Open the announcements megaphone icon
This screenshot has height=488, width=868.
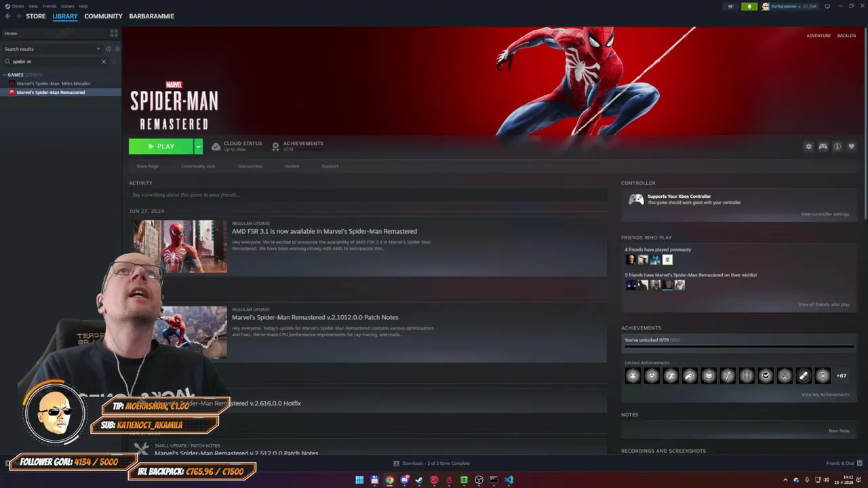click(x=730, y=6)
